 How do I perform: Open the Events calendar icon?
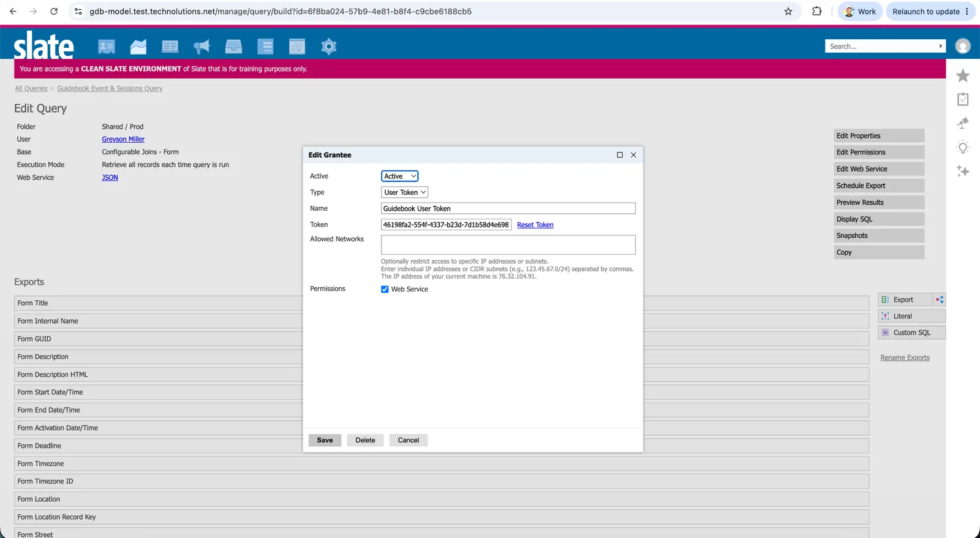point(297,47)
